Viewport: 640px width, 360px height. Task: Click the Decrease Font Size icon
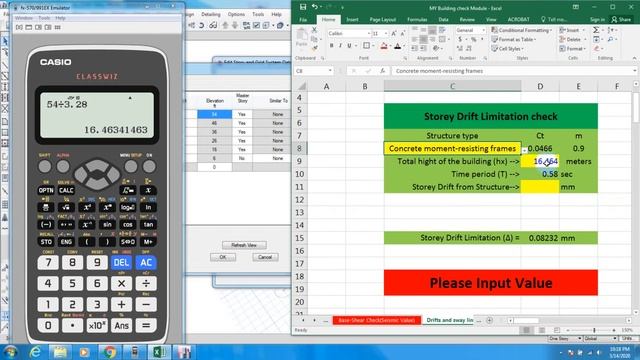pos(402,33)
